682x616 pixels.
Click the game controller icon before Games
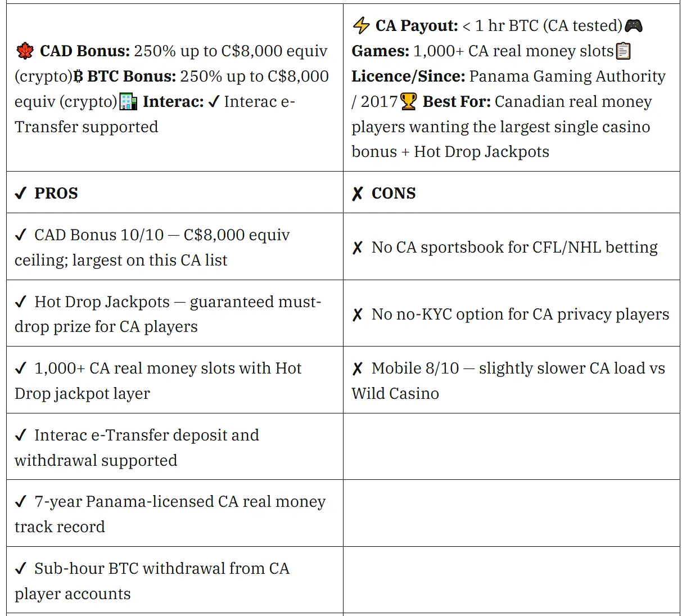tap(634, 26)
